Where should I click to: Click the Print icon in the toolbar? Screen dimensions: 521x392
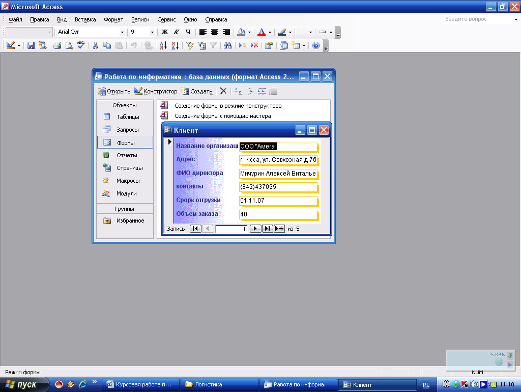57,45
